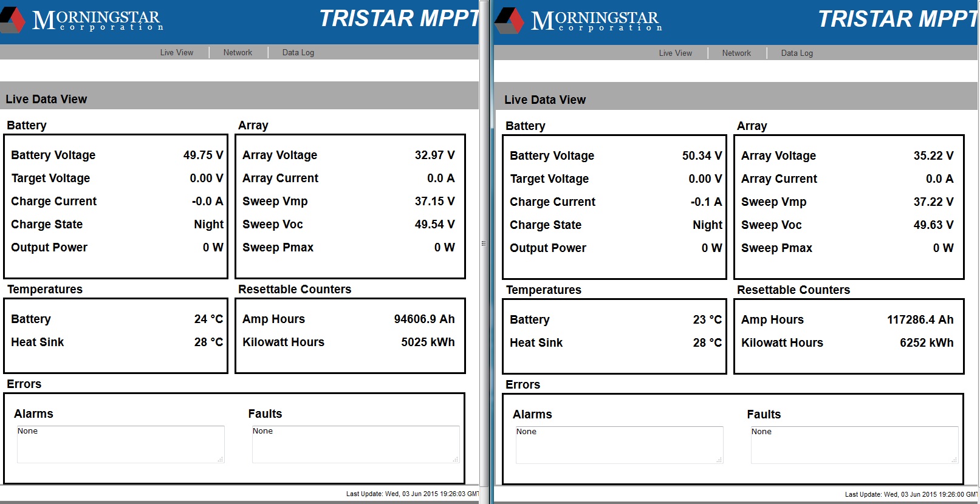Click TRISTAR MPPT title in left window
Screen dimensions: 980x504
pyautogui.click(x=399, y=19)
